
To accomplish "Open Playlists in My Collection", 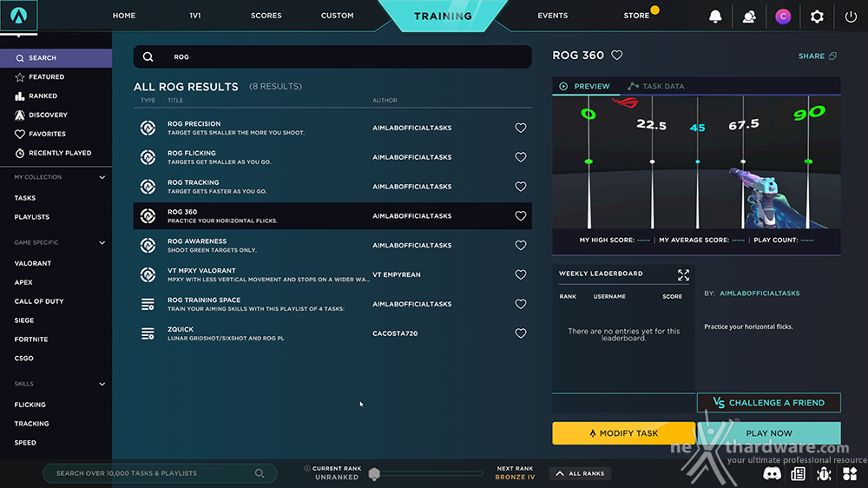I will point(31,217).
